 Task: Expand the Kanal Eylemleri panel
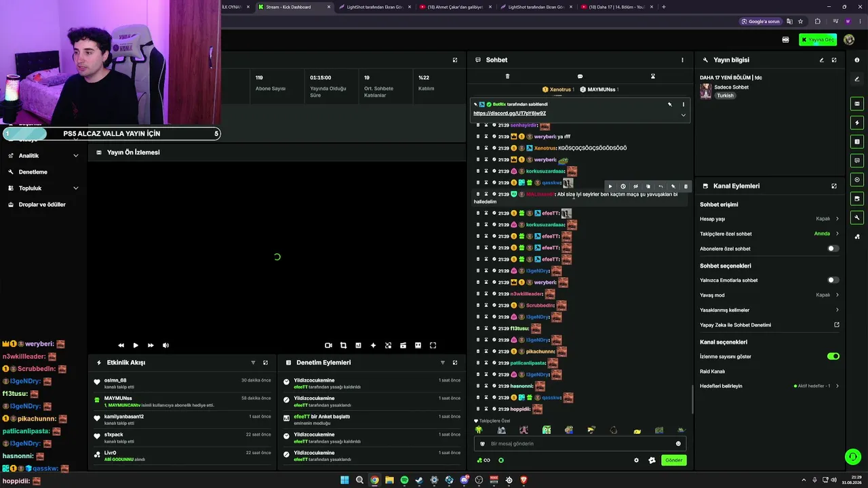pyautogui.click(x=834, y=186)
